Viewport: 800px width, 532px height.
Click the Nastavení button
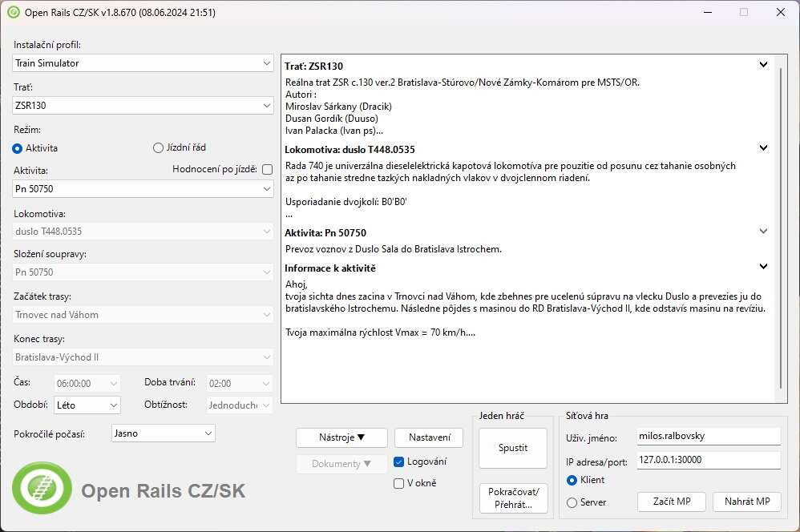[x=429, y=437]
